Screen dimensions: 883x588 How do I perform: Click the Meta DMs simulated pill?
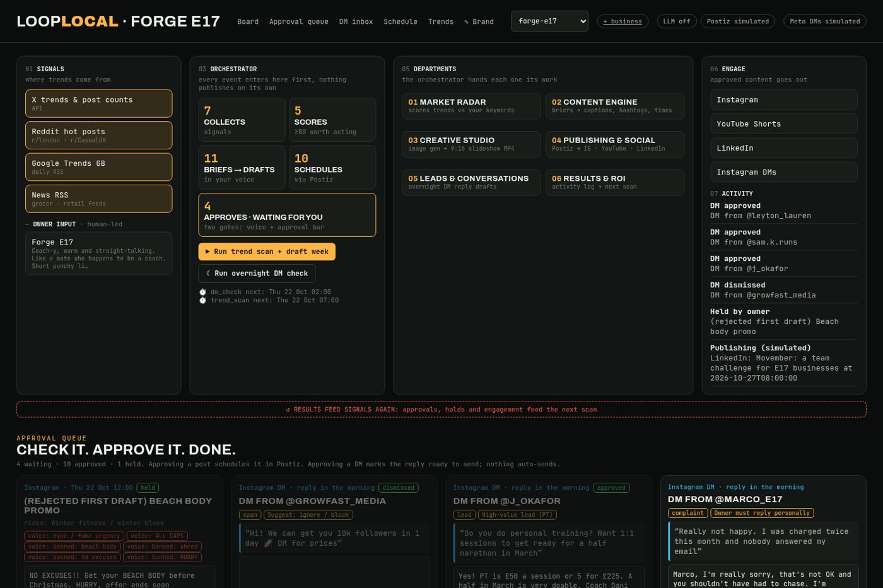[825, 21]
